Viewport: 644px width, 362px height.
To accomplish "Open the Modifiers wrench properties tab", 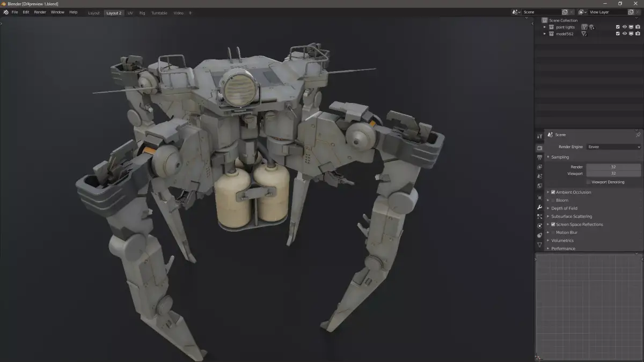I will click(x=539, y=207).
